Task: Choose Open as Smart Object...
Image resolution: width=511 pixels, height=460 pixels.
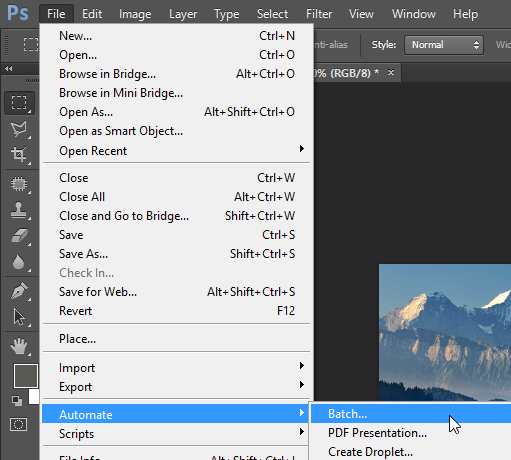Action: click(176, 131)
